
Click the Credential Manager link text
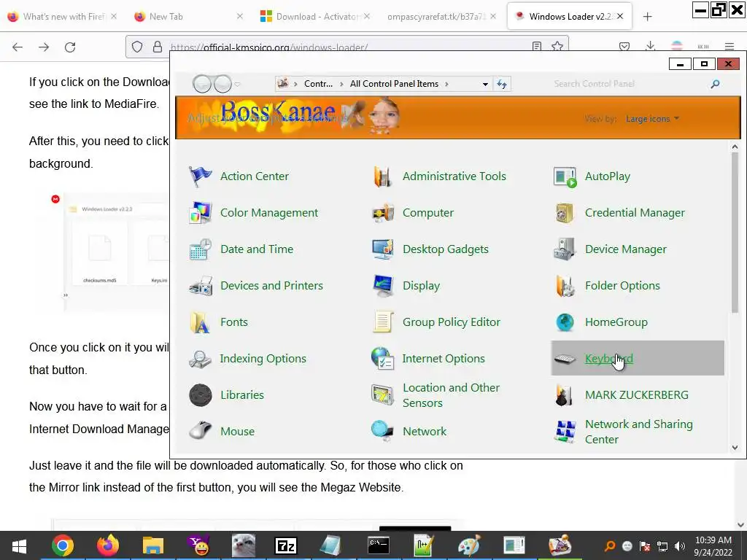635,213
